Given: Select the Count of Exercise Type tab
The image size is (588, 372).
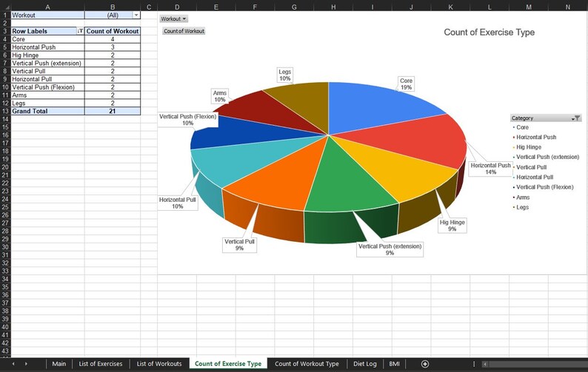Looking at the screenshot, I should [228, 364].
